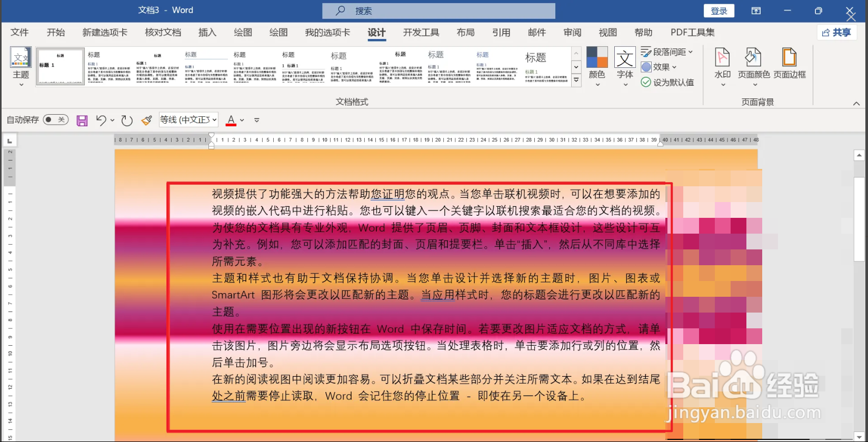Select the second document format style thumbnail

tap(109, 66)
